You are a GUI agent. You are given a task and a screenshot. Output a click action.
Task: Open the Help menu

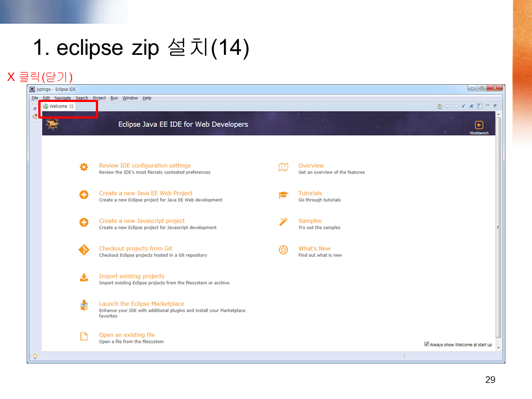(147, 98)
